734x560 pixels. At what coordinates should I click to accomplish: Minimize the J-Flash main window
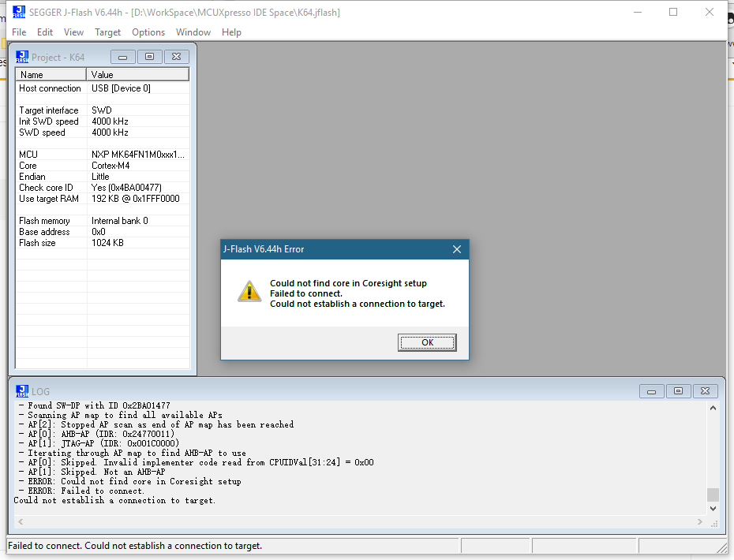tap(638, 12)
